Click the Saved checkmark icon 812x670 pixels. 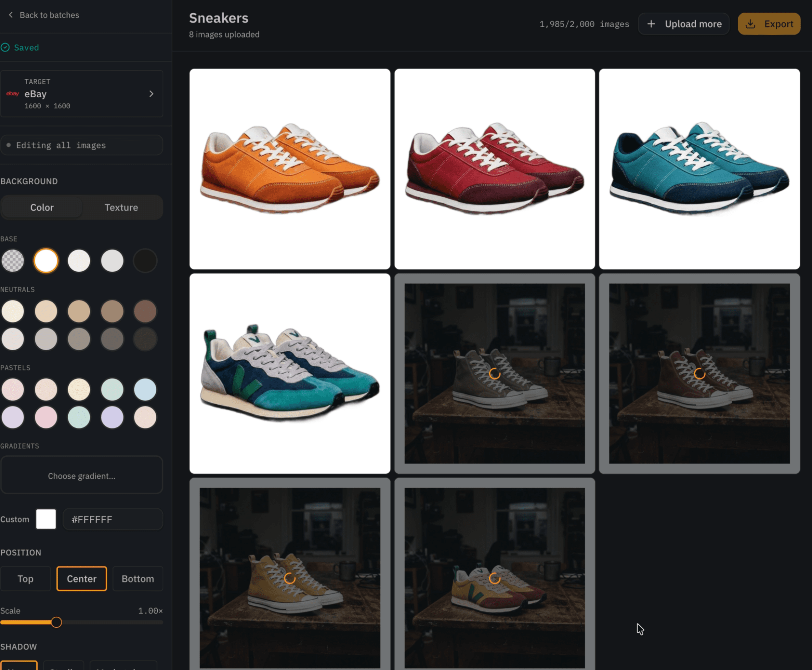pos(5,47)
